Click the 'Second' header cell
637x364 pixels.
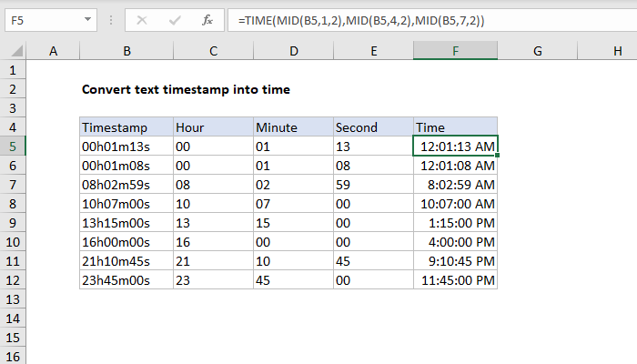(373, 126)
